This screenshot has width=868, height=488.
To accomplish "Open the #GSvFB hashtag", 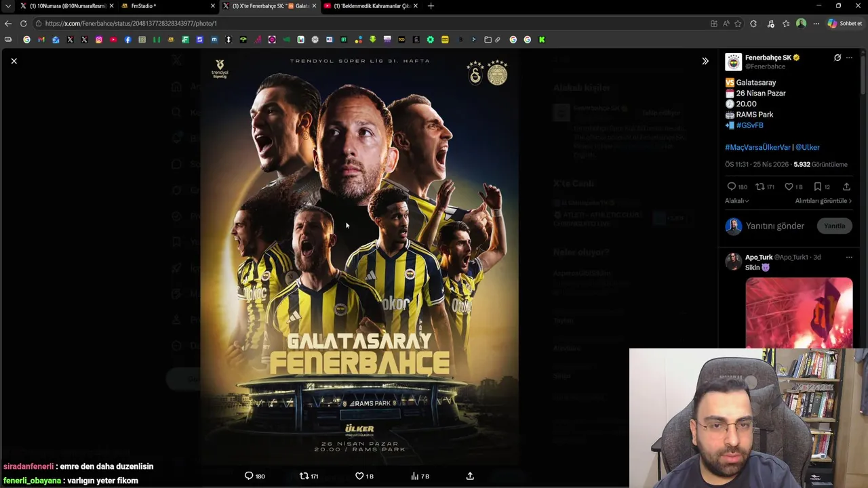I will click(x=749, y=125).
